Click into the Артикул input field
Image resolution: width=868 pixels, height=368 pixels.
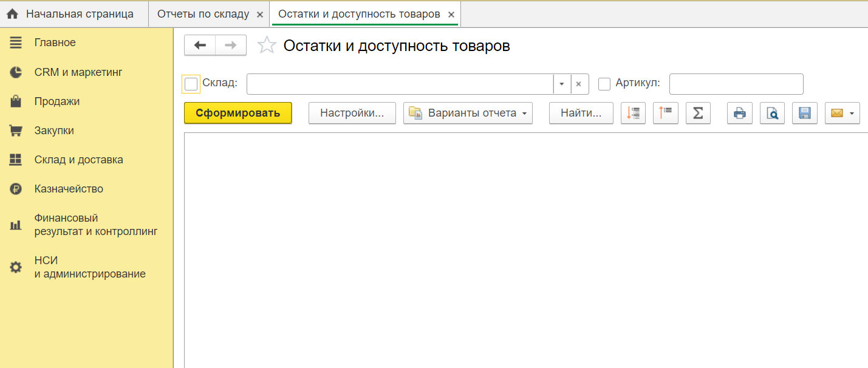(736, 84)
